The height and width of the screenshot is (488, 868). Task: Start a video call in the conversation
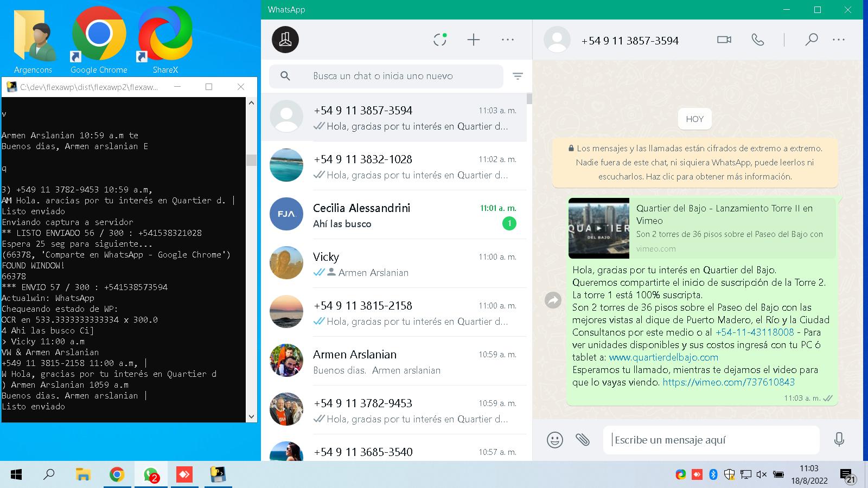(x=724, y=40)
